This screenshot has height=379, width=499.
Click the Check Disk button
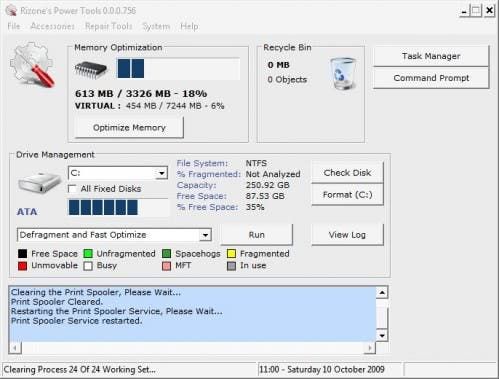pos(347,173)
